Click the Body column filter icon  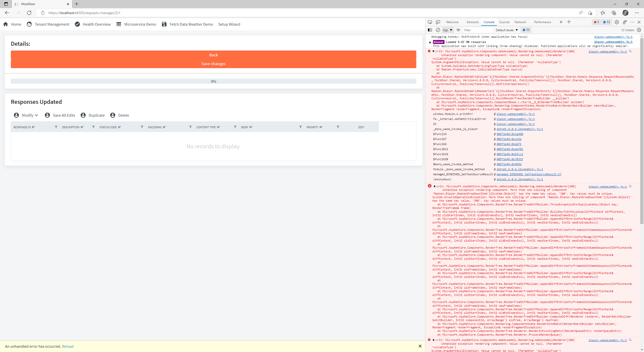point(300,127)
